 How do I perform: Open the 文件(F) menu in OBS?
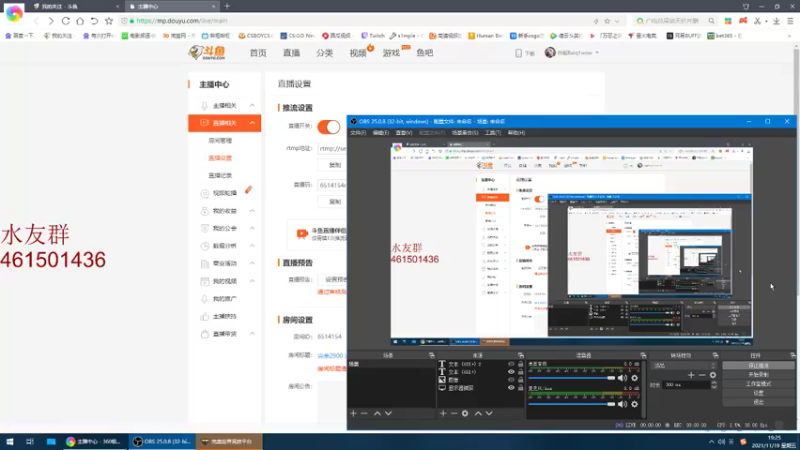(x=358, y=133)
